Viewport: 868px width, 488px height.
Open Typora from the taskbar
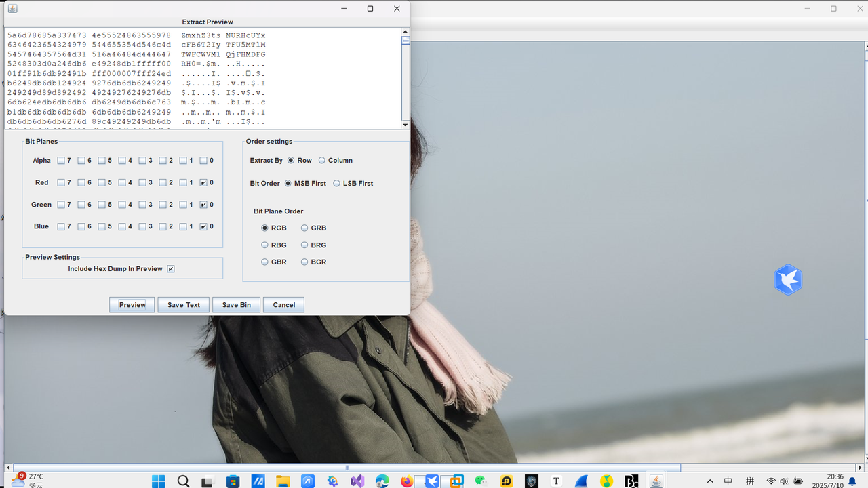(x=556, y=481)
